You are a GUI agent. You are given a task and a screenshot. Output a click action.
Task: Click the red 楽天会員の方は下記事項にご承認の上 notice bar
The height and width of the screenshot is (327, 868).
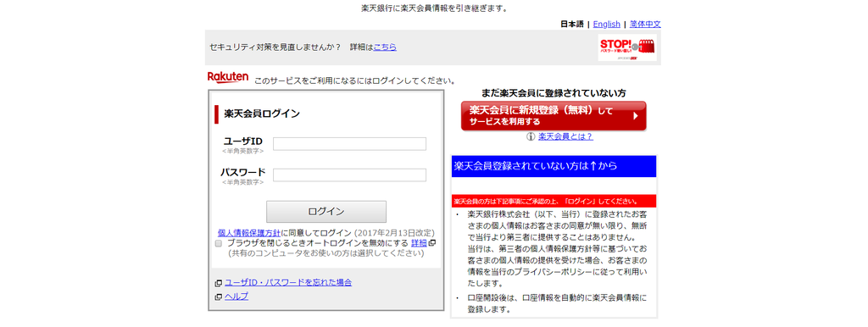[554, 201]
